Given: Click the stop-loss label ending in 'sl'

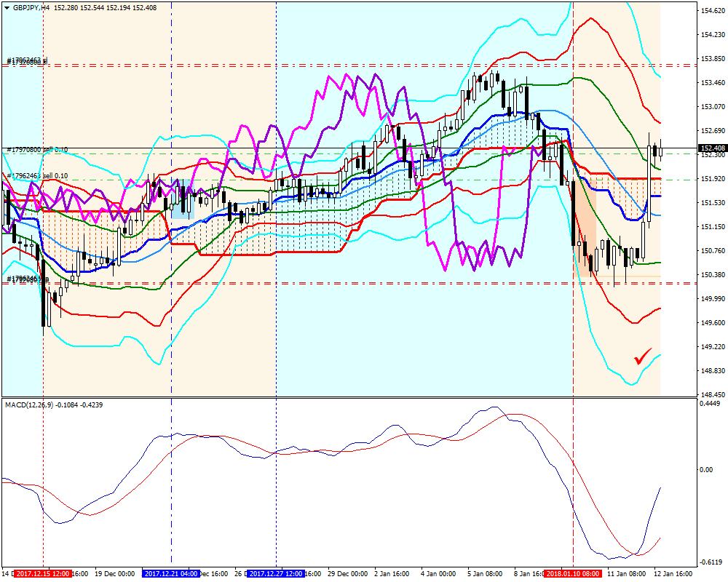Looking at the screenshot, I should click(28, 61).
